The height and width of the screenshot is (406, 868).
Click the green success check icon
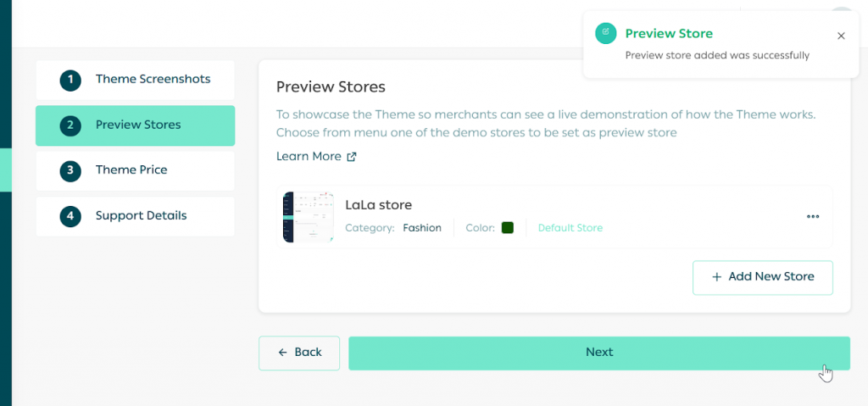pyautogui.click(x=605, y=34)
